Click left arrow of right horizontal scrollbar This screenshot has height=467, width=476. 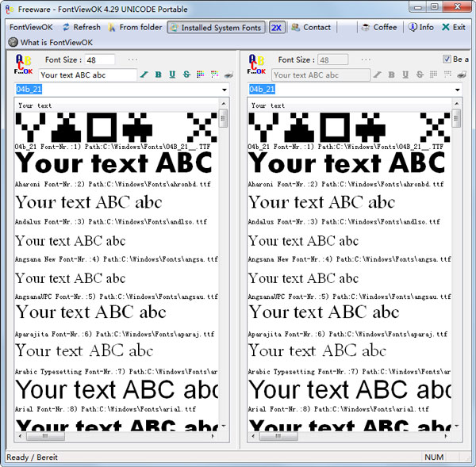[x=253, y=436]
